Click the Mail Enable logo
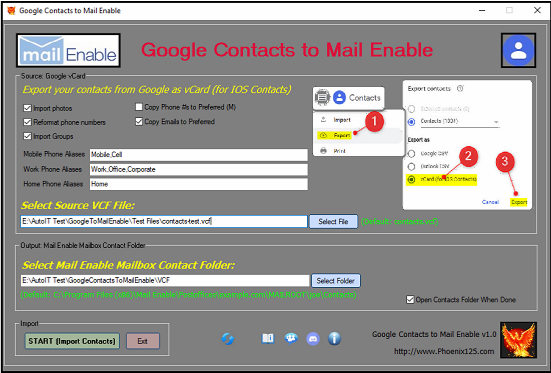Image resolution: width=551 pixels, height=373 pixels. tap(68, 50)
